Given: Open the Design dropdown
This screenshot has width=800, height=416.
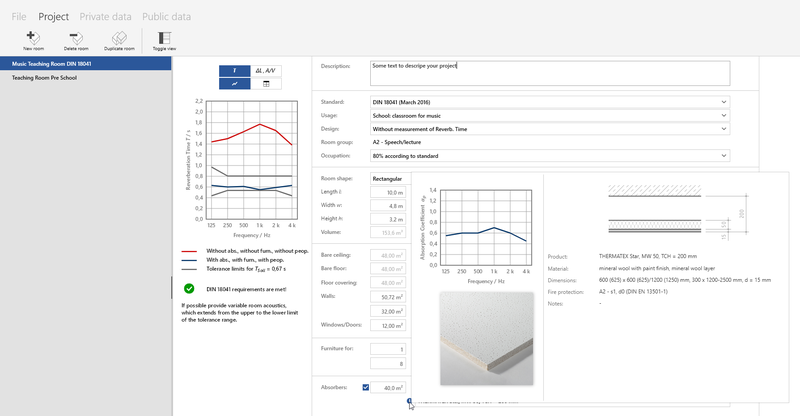Looking at the screenshot, I should tap(549, 129).
